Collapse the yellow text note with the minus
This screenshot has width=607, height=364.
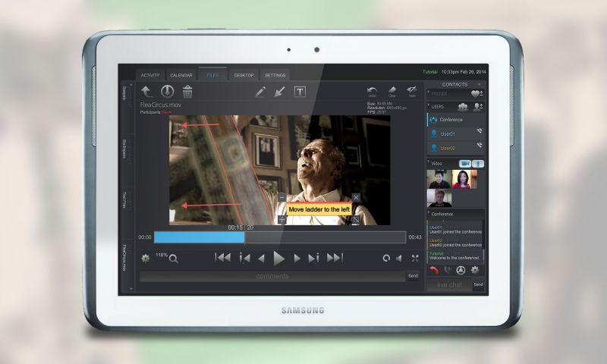[x=281, y=197]
